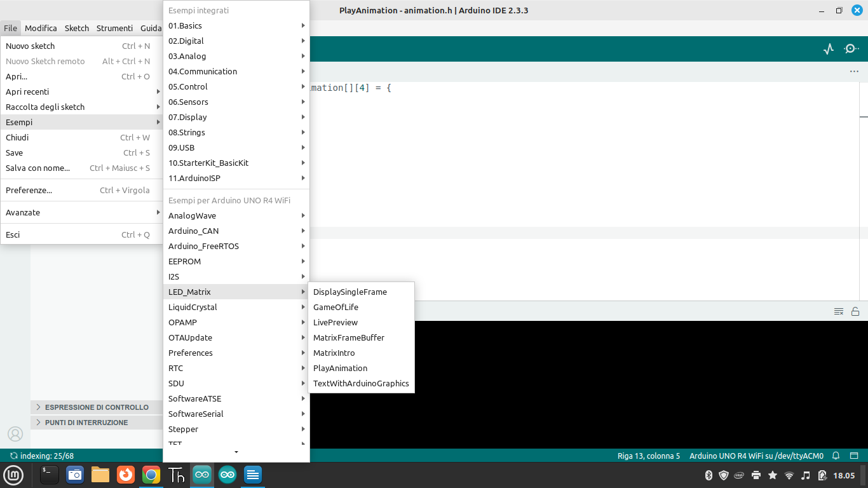
Task: Open the Apri recenti submenu
Action: pyautogui.click(x=82, y=91)
